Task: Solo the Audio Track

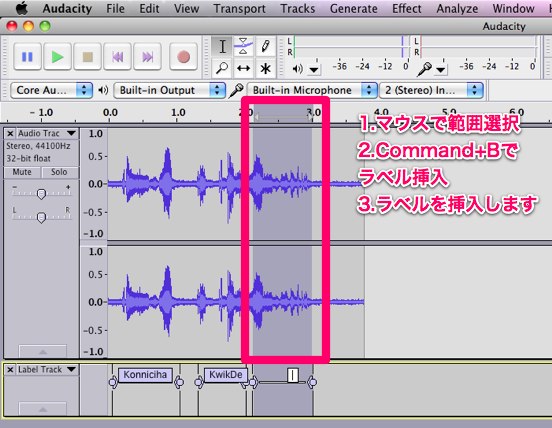Action: click(59, 172)
